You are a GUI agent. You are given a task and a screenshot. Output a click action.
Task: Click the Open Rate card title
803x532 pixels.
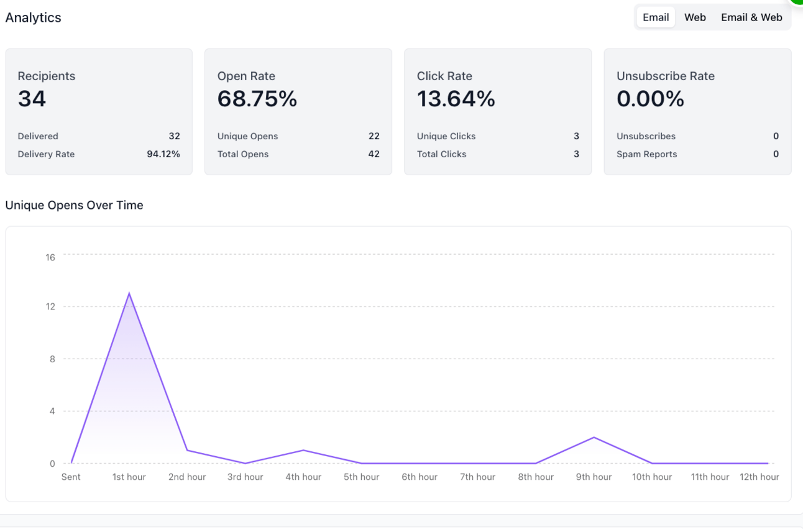point(246,76)
